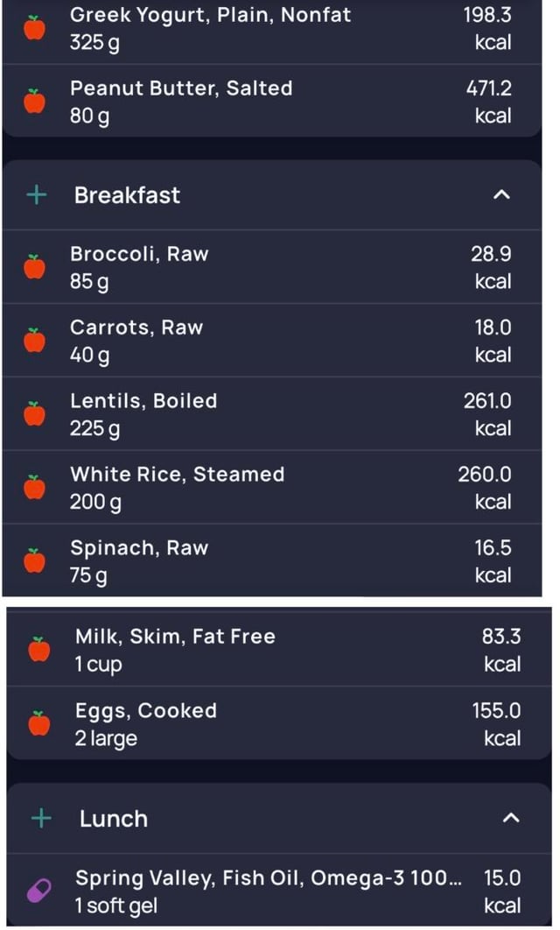Collapse the Breakfast section chevron
Image resolution: width=560 pixels, height=930 pixels.
pyautogui.click(x=500, y=194)
